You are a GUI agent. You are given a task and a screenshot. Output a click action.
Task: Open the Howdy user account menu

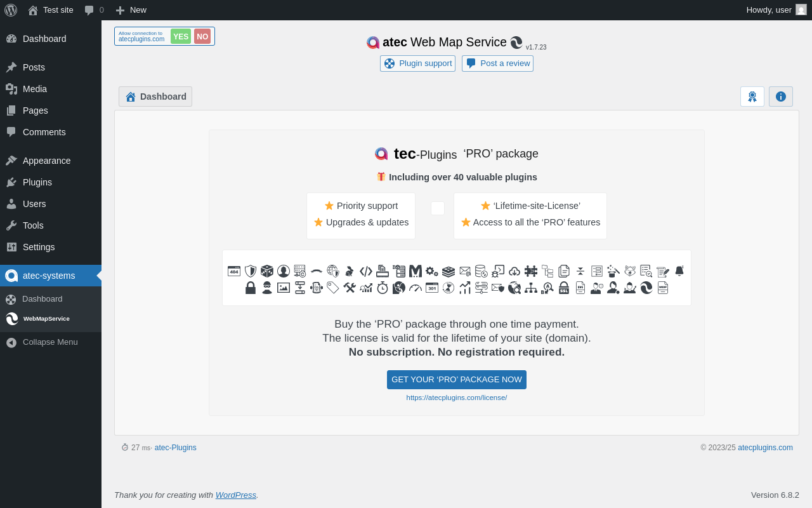pyautogui.click(x=776, y=10)
